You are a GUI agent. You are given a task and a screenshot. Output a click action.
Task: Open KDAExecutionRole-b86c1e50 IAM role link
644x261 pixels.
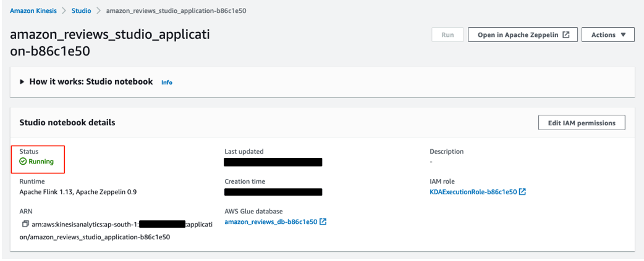click(473, 192)
